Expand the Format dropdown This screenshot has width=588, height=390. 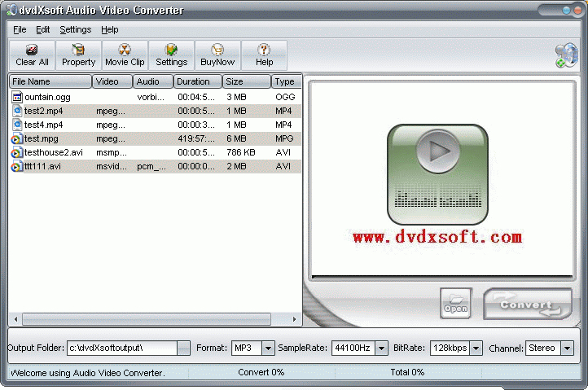(268, 348)
